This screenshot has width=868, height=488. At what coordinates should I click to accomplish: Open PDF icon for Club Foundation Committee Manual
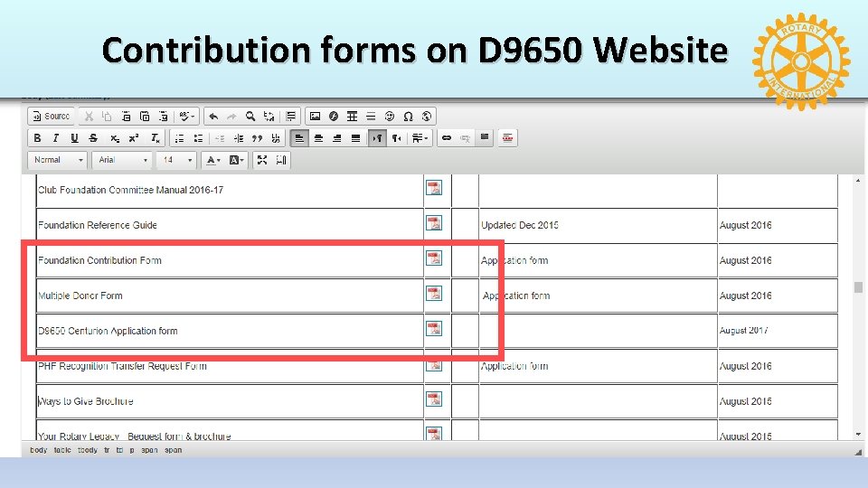click(x=434, y=188)
